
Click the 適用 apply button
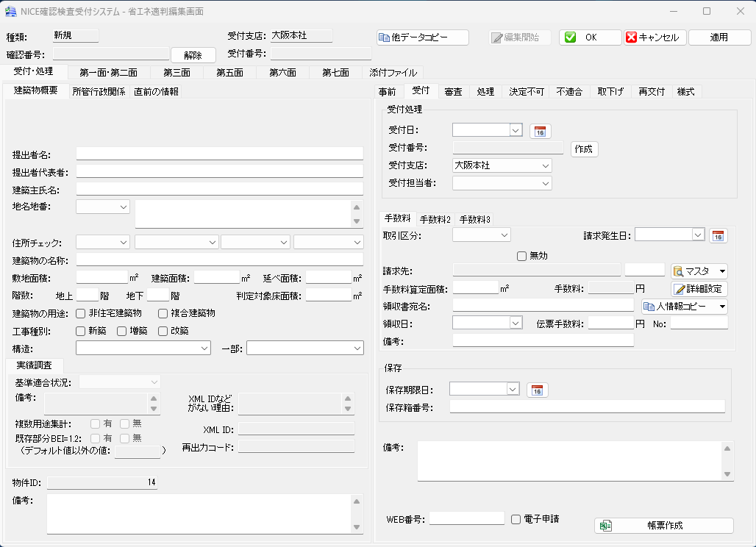click(x=719, y=37)
